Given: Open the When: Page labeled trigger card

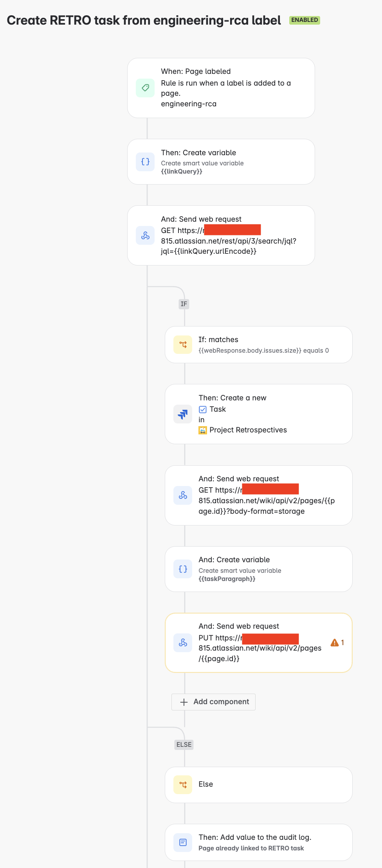Looking at the screenshot, I should [221, 88].
